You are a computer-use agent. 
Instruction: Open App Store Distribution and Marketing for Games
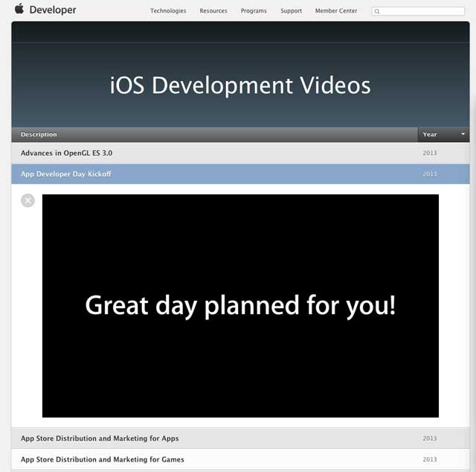[x=240, y=459]
